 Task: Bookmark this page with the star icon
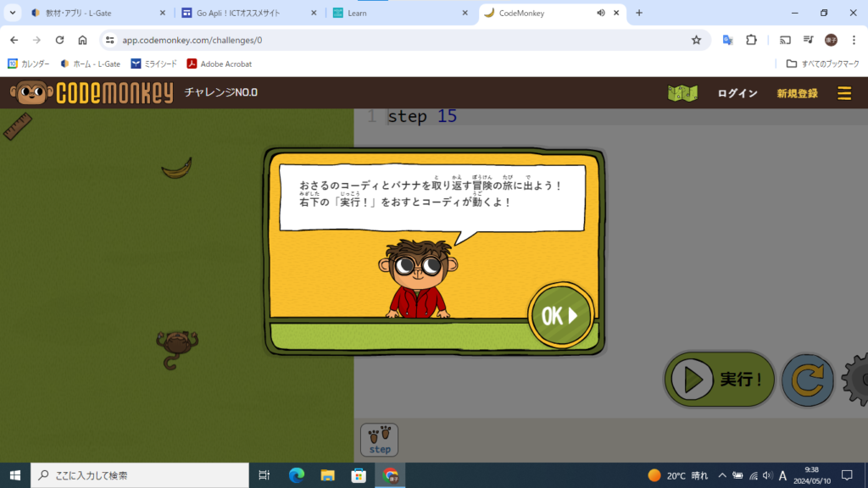pyautogui.click(x=696, y=40)
